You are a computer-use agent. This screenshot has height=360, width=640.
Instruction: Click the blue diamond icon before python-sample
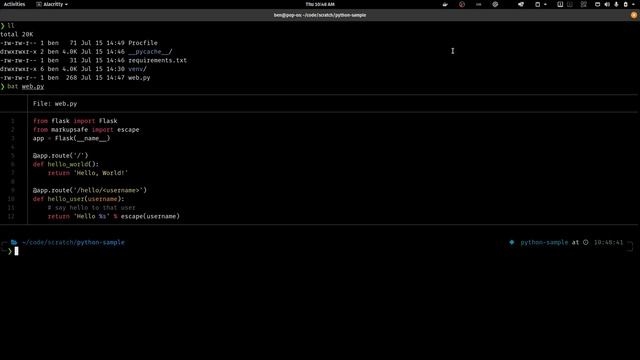click(511, 242)
